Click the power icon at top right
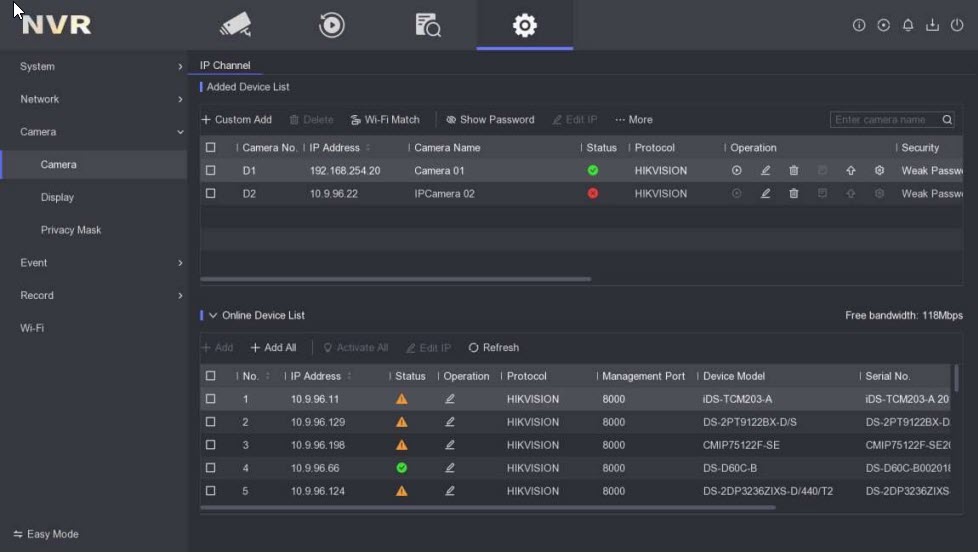978x554 pixels. point(957,25)
